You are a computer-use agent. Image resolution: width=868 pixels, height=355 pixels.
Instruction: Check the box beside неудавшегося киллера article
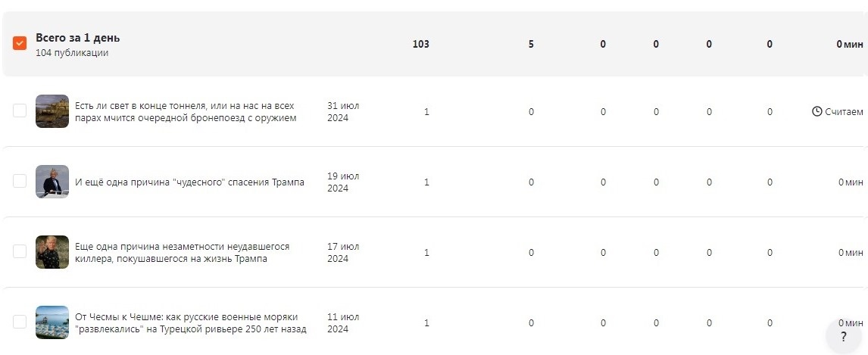click(20, 251)
